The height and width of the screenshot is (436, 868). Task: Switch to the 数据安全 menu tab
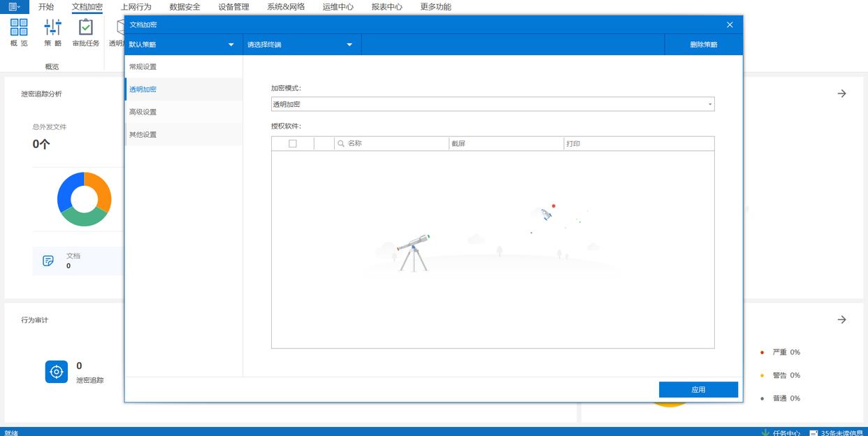[x=185, y=7]
